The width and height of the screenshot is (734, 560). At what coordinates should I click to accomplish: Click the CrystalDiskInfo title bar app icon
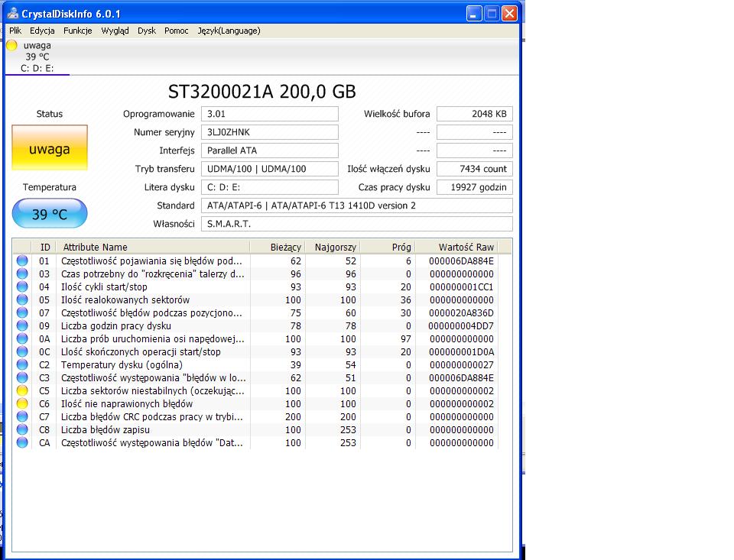tap(13, 13)
